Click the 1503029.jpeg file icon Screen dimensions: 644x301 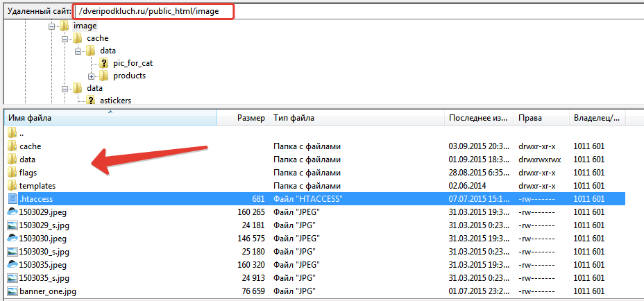[12, 212]
